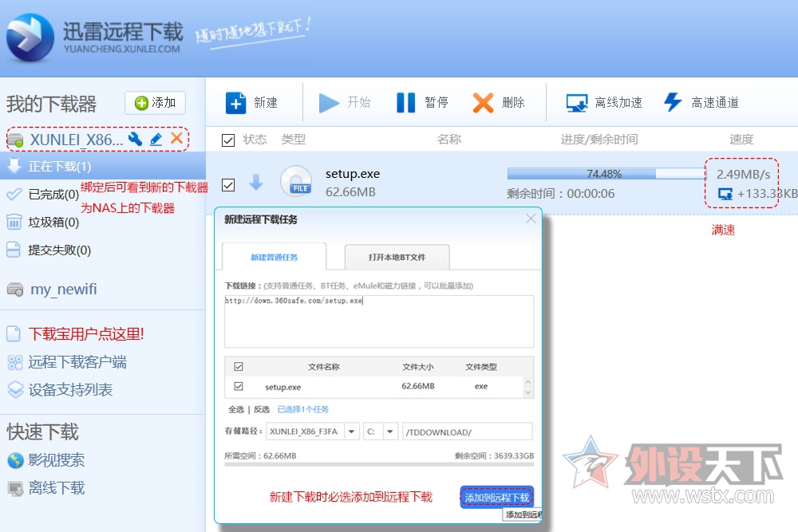This screenshot has width=798, height=532.
Task: Click the 添加到远程下载 button
Action: coord(496,498)
